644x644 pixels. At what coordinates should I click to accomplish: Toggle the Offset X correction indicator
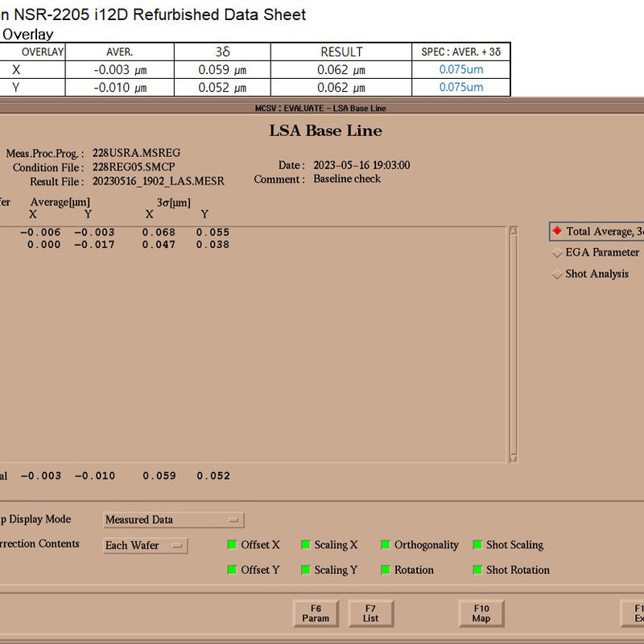tap(233, 545)
